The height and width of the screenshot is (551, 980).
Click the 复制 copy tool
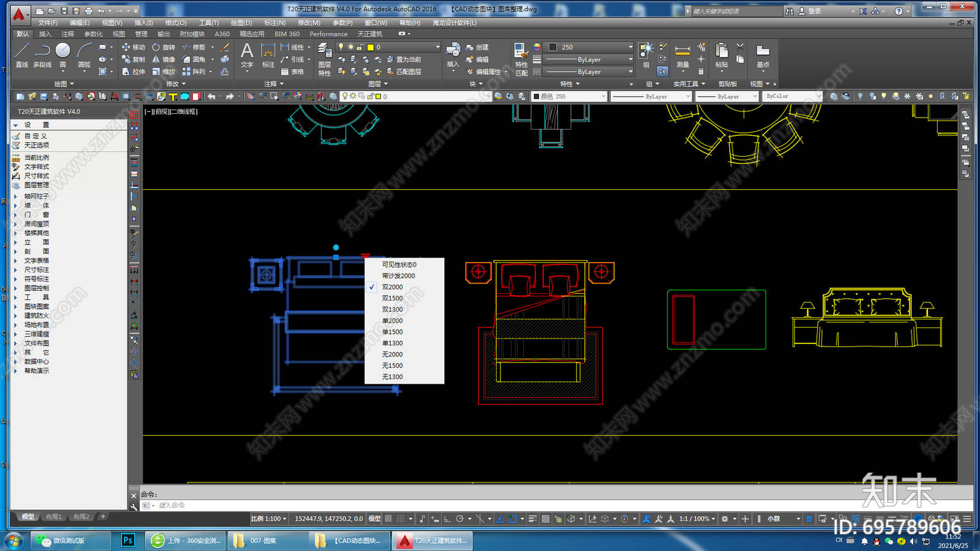click(x=133, y=59)
